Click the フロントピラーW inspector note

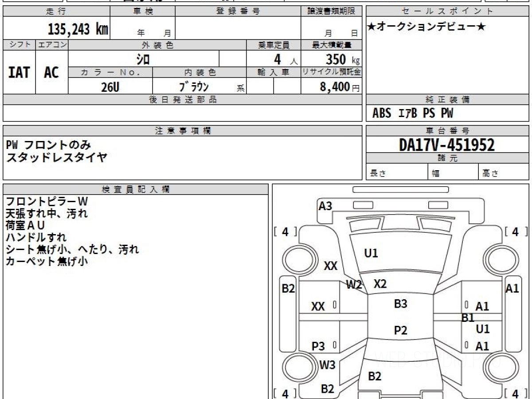(x=47, y=202)
